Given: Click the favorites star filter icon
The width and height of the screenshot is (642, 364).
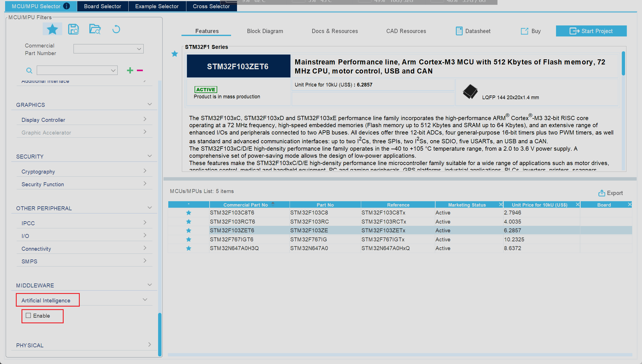Looking at the screenshot, I should click(x=52, y=29).
